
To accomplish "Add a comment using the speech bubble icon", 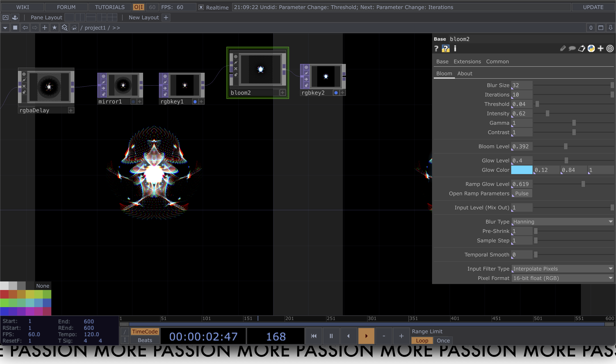I will pyautogui.click(x=572, y=49).
